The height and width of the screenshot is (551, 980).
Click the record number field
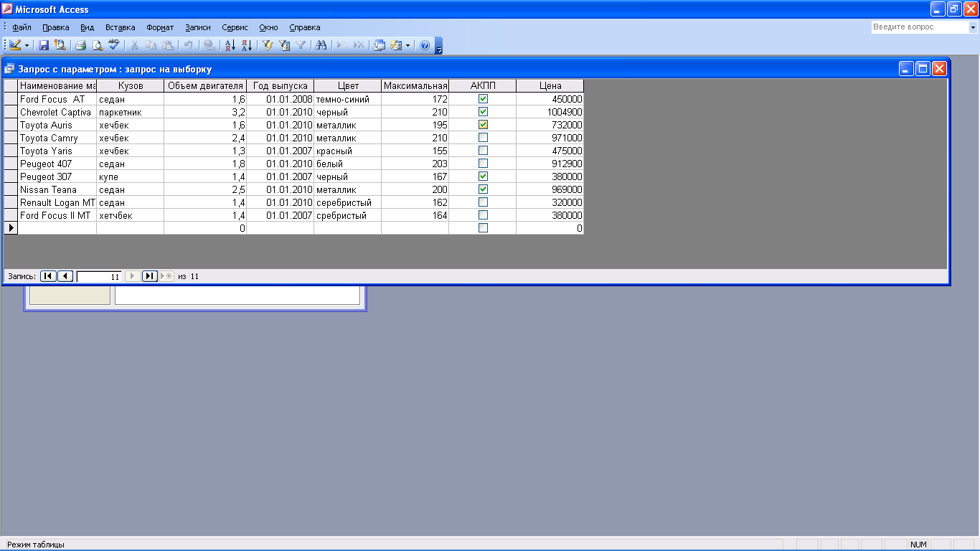(x=99, y=276)
